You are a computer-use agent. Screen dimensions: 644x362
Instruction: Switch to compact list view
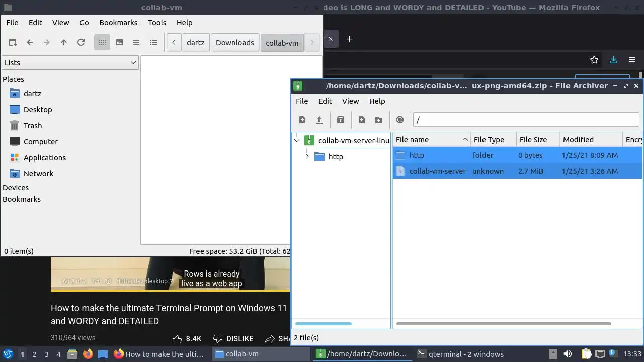pos(136,43)
